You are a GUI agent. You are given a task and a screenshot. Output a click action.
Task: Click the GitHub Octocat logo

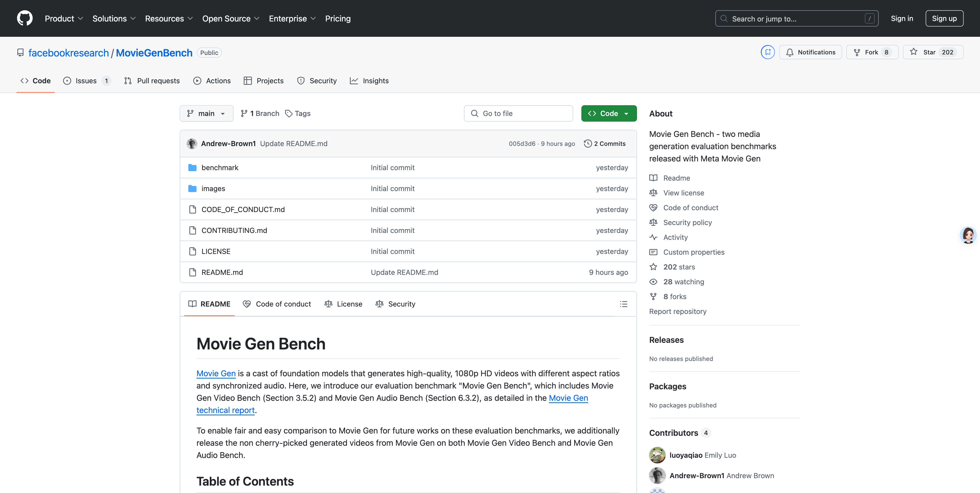click(25, 18)
